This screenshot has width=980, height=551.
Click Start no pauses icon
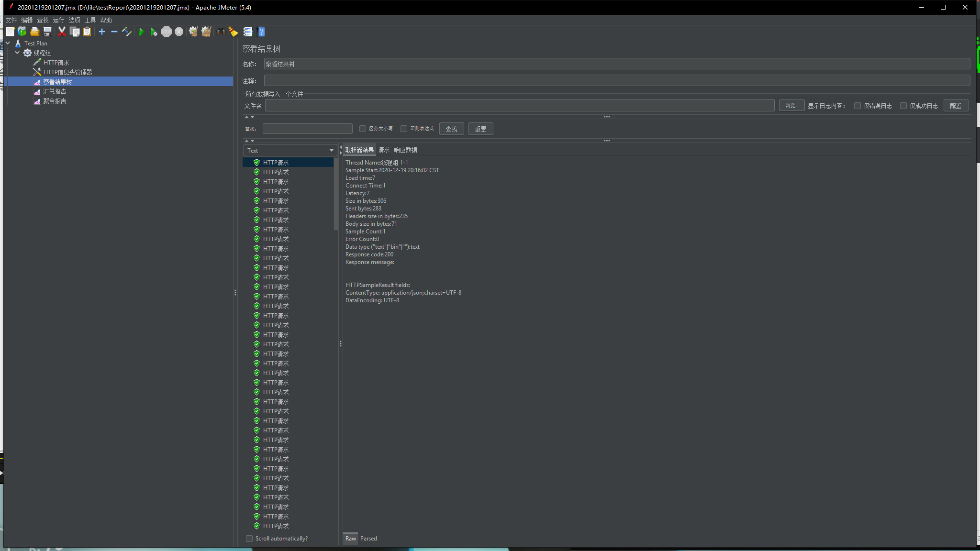pos(154,32)
